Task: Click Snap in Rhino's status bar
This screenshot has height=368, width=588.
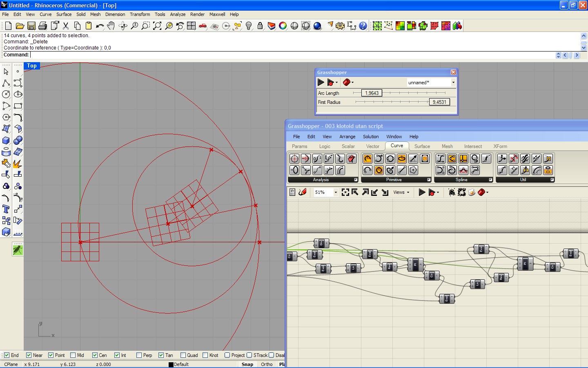Action: [247, 364]
